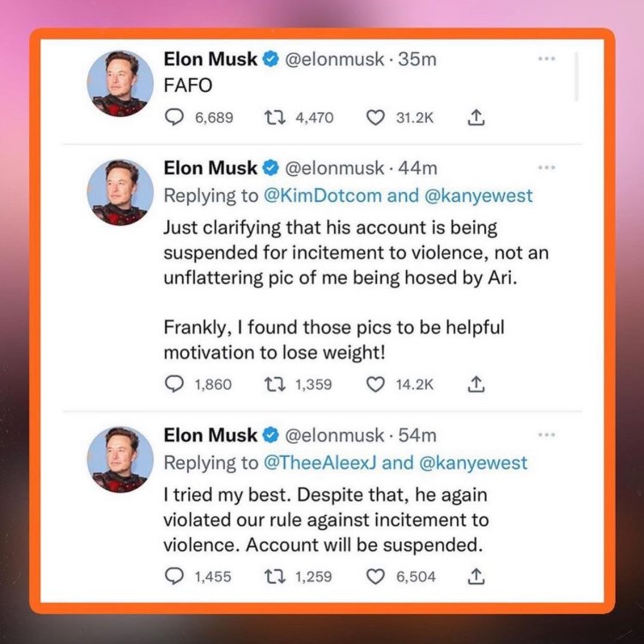Like the tweet about losing weight
This screenshot has height=644, width=644.
[375, 385]
